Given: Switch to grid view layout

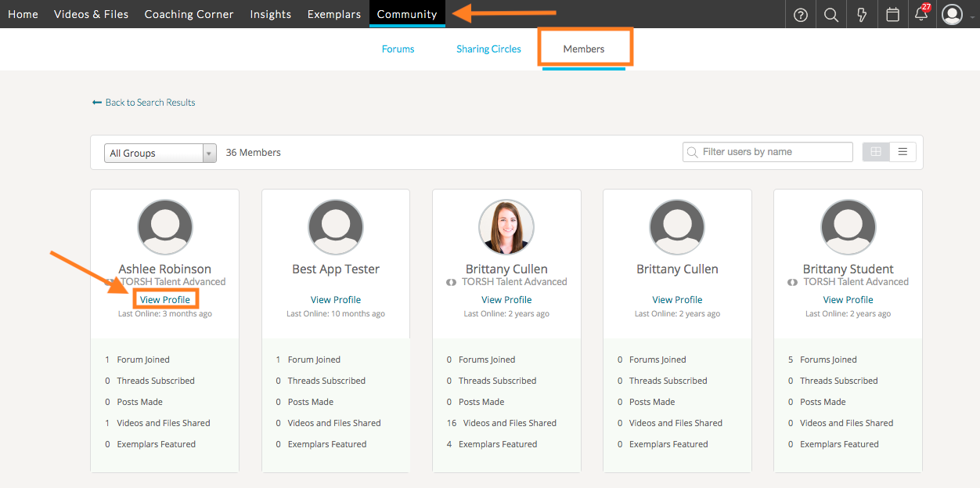Looking at the screenshot, I should coord(876,152).
